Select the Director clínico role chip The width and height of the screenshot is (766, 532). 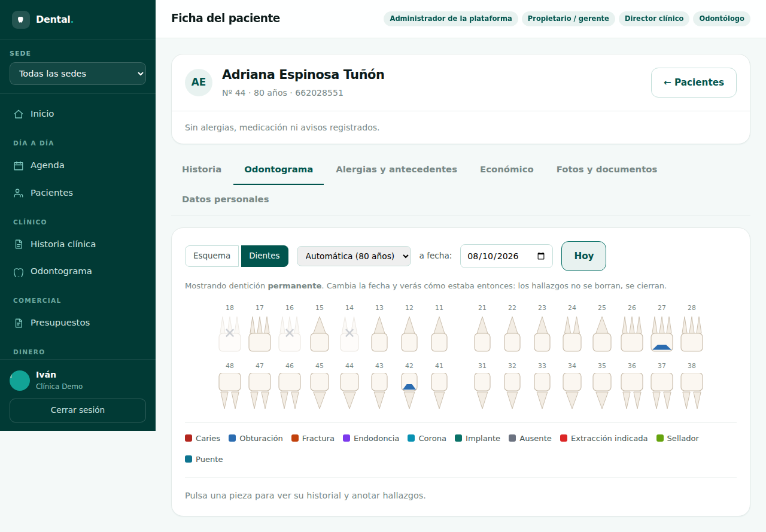pyautogui.click(x=654, y=19)
